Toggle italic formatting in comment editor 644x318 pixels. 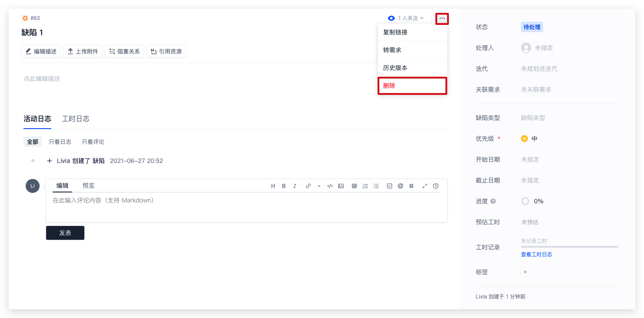[295, 186]
